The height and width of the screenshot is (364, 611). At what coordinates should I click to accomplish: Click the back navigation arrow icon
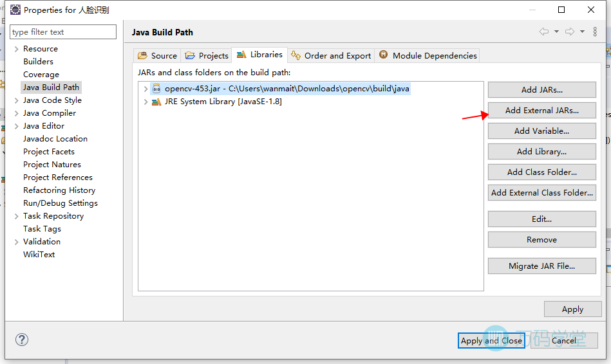pyautogui.click(x=544, y=32)
